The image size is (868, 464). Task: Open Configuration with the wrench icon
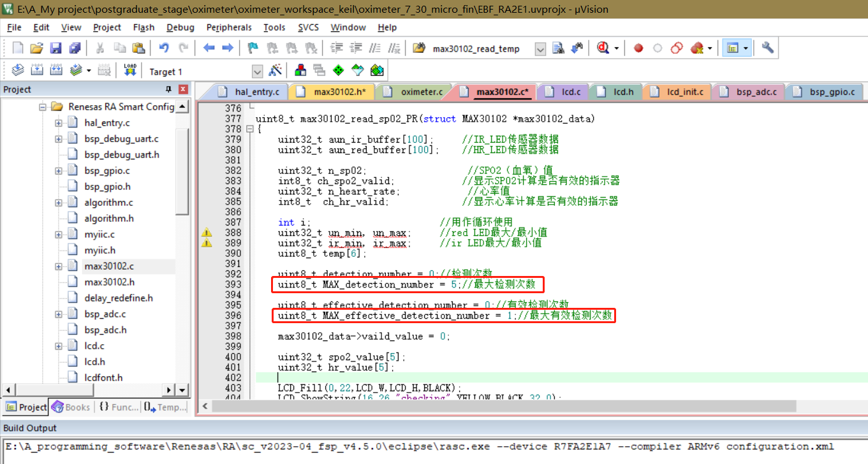click(x=768, y=48)
